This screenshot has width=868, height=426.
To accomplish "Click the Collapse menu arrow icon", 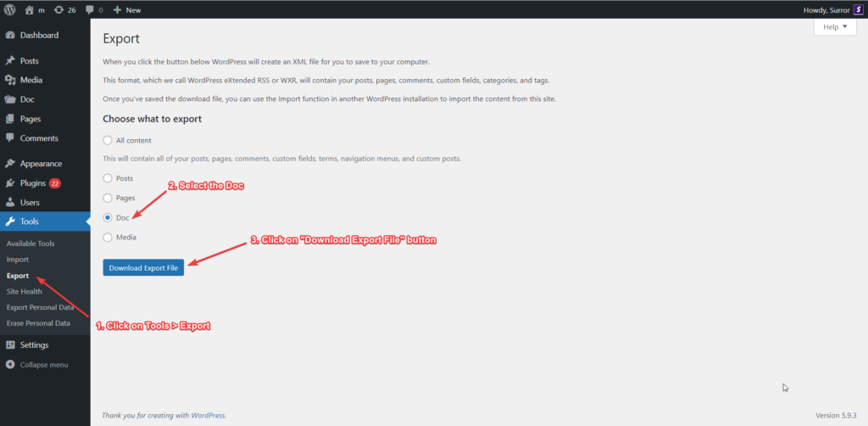I will click(x=10, y=365).
